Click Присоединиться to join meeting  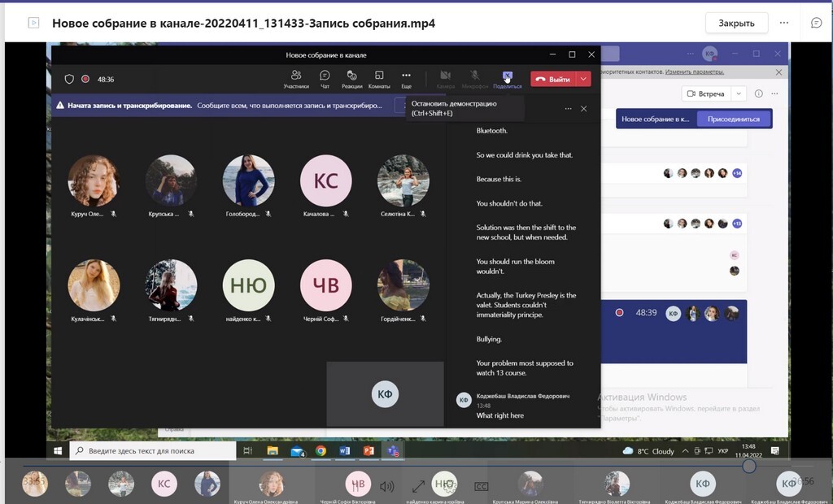(733, 119)
